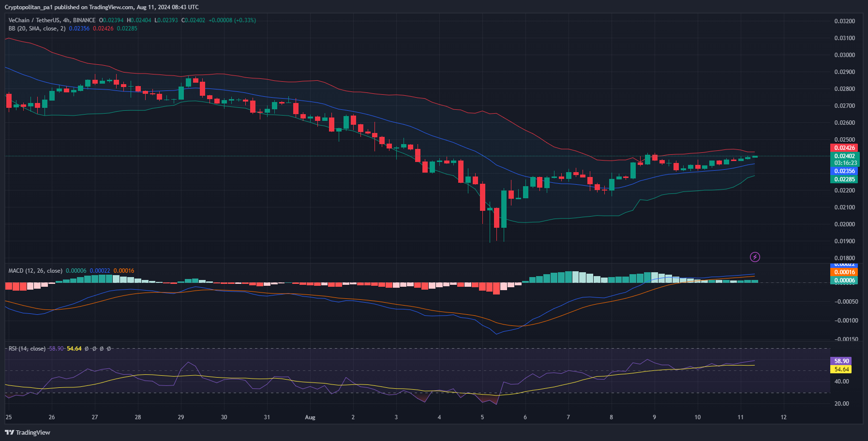Viewport: 868px width, 441px height.
Task: Click the close value C0.02402 in legend
Action: point(194,20)
